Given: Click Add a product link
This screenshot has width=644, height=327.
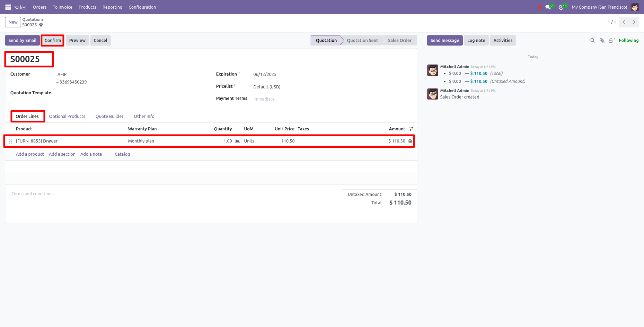Looking at the screenshot, I should point(30,154).
